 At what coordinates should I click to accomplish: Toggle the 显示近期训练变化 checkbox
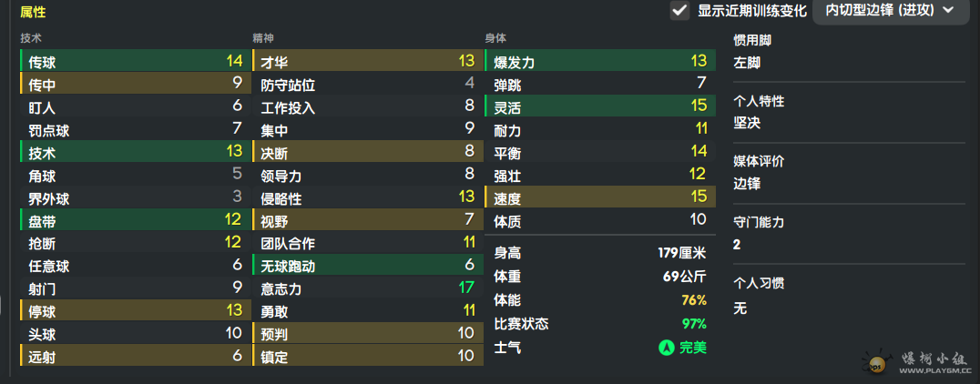679,11
